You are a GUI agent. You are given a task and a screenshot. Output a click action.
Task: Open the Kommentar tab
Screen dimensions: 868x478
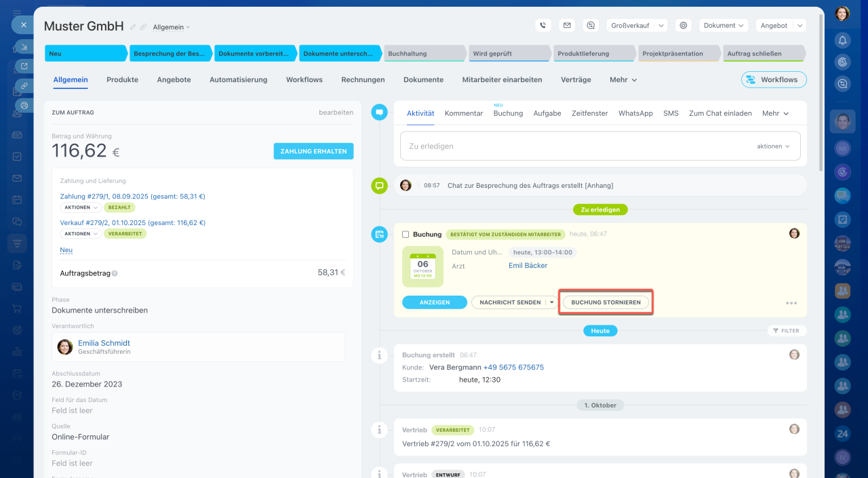coord(464,113)
